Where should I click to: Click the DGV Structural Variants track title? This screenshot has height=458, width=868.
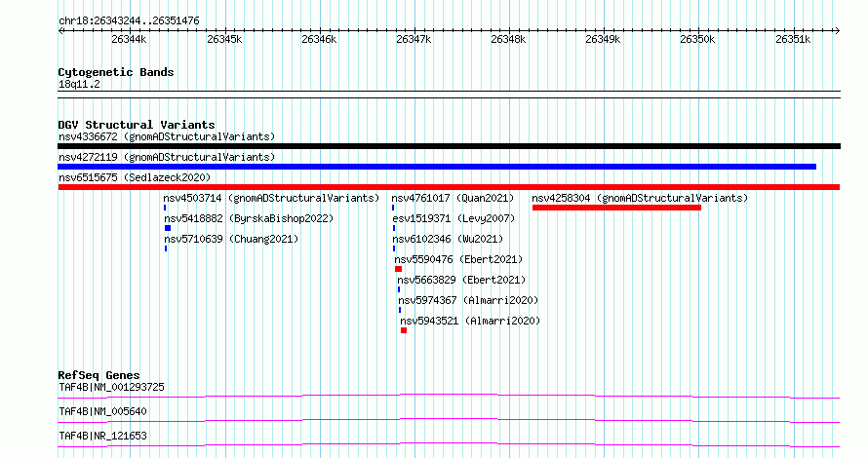[x=137, y=125]
